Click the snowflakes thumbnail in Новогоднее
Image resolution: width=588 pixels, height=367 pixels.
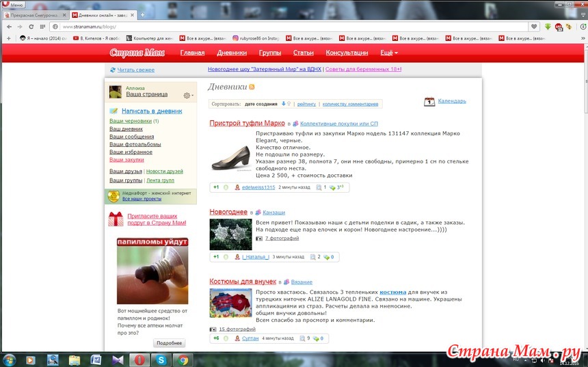click(x=230, y=234)
